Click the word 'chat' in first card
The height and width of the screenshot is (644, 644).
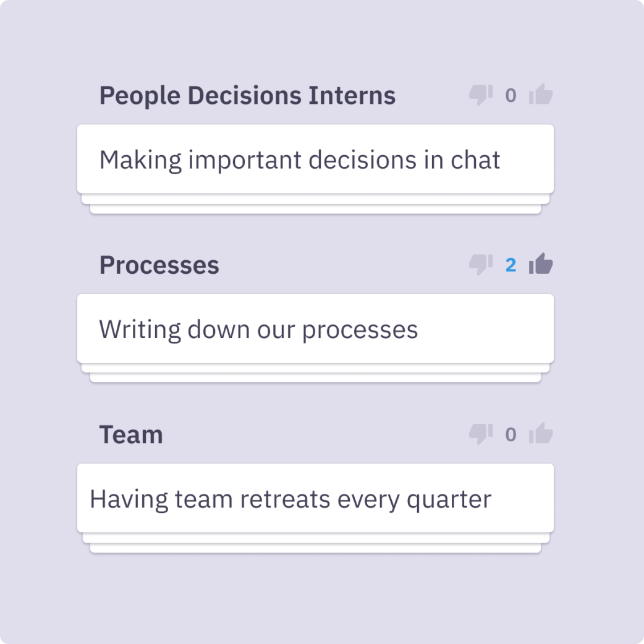pos(475,159)
